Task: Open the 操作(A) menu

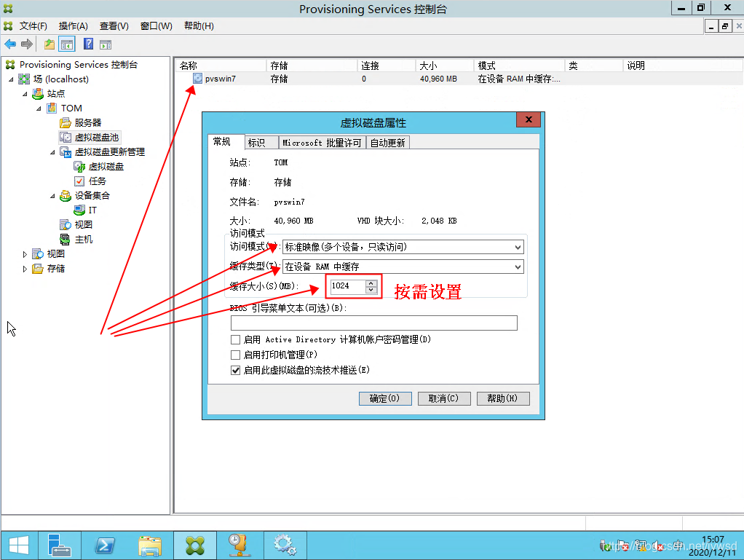Action: point(73,26)
